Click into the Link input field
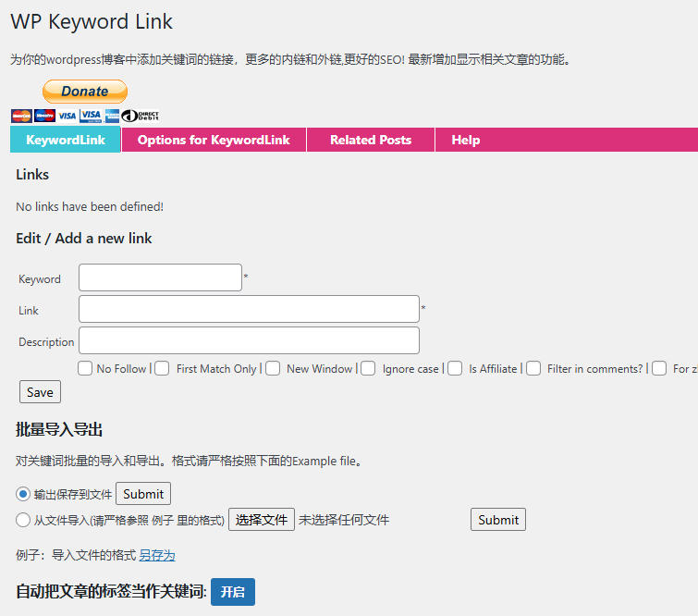The height and width of the screenshot is (616, 698). (249, 309)
